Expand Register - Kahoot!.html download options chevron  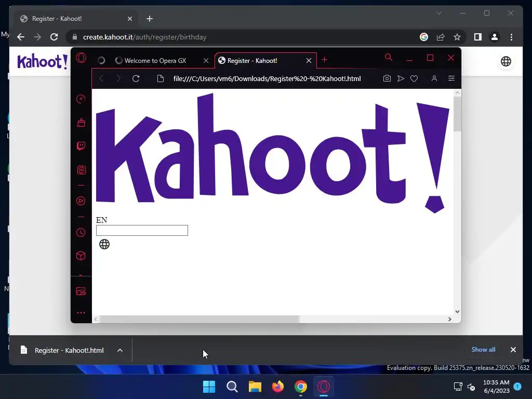[x=120, y=350]
